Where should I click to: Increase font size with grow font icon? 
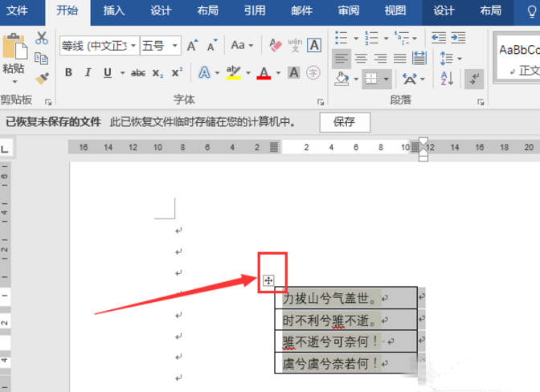click(x=192, y=46)
